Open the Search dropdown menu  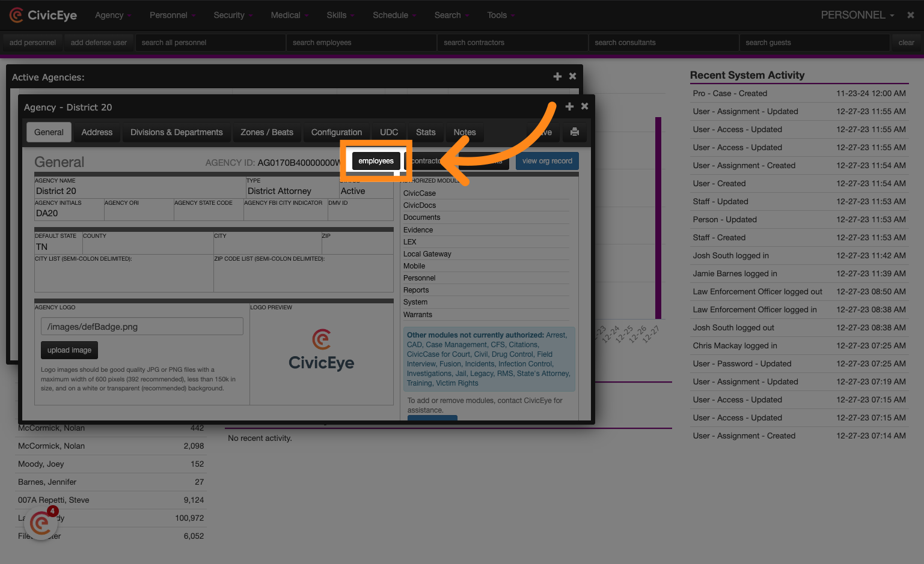451,15
